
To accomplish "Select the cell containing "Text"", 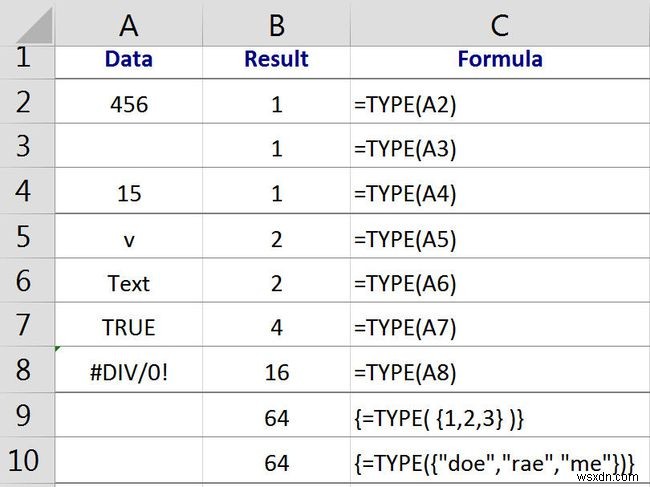I will [128, 284].
